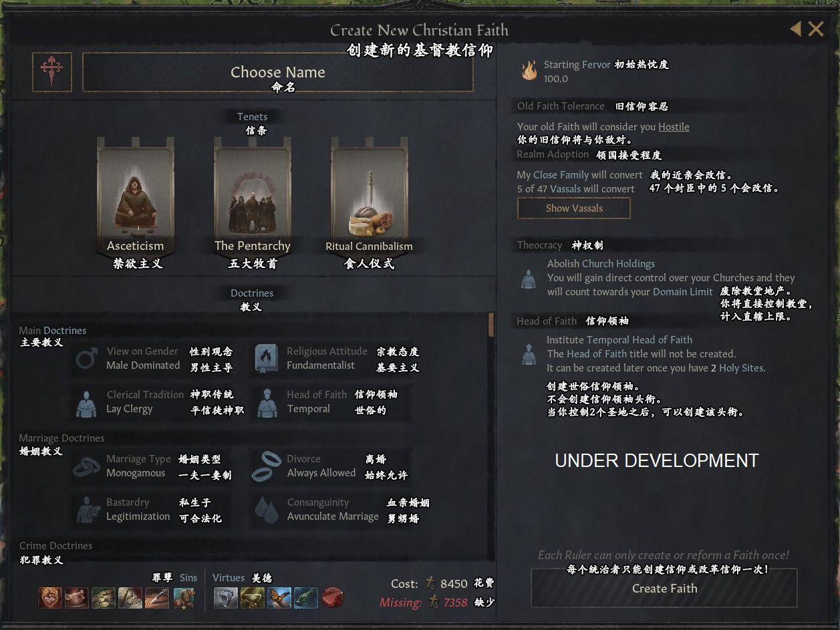Click the dagger sin icon
Viewport: 840px width, 630px height.
(157, 597)
